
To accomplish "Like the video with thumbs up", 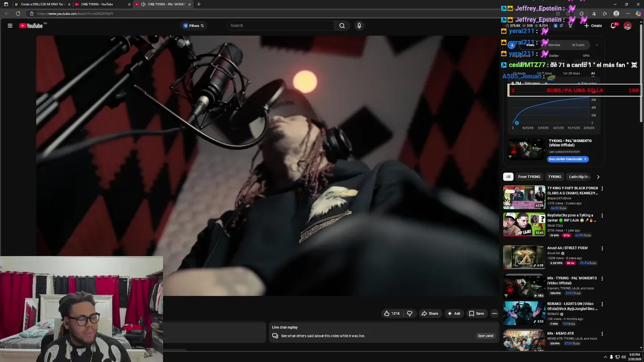I will (392, 313).
